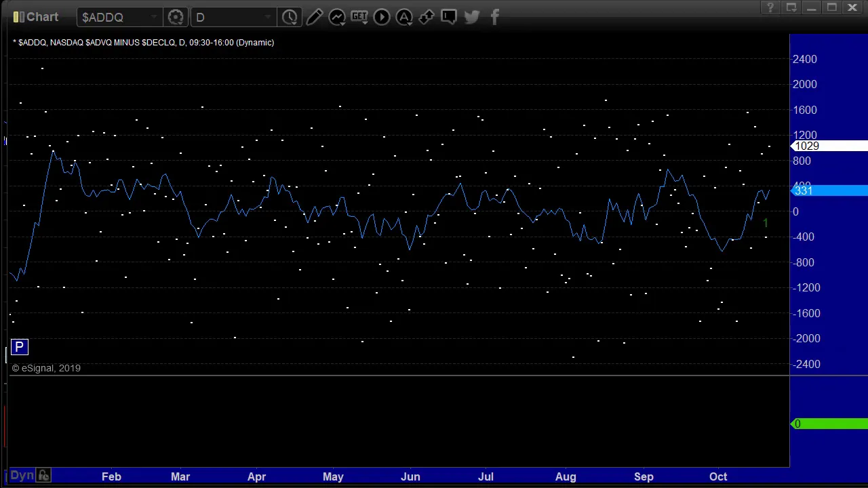Click the green 1 marker on chart
The width and height of the screenshot is (868, 488).
point(766,223)
